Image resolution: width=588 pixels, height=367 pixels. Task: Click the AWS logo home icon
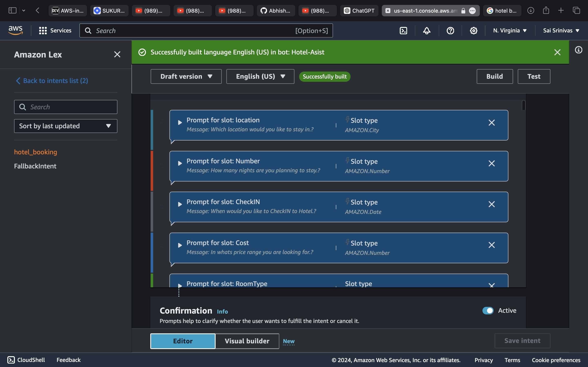(x=16, y=30)
